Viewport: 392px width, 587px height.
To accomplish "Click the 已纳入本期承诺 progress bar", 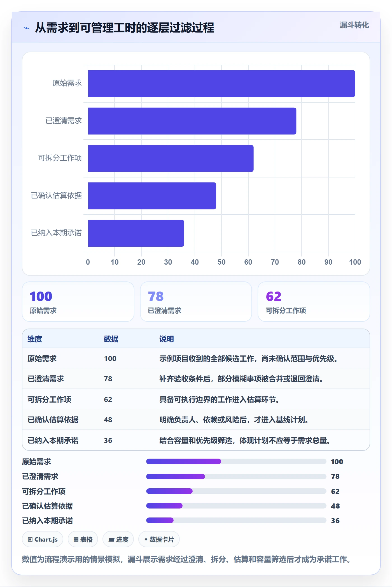I will tap(236, 520).
